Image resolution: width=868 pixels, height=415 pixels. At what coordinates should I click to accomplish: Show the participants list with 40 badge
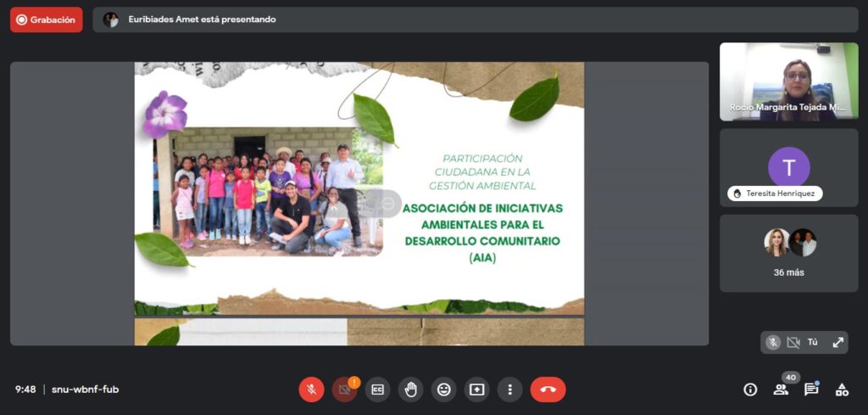click(x=781, y=390)
